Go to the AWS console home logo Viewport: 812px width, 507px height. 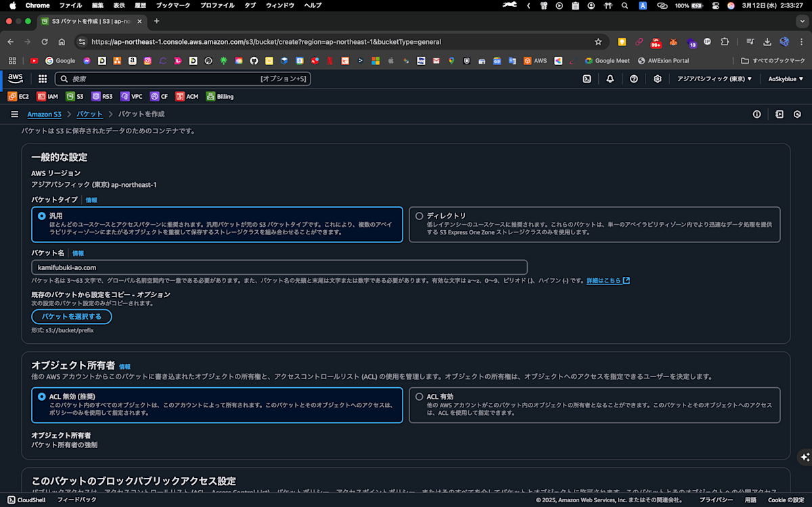[x=16, y=79]
